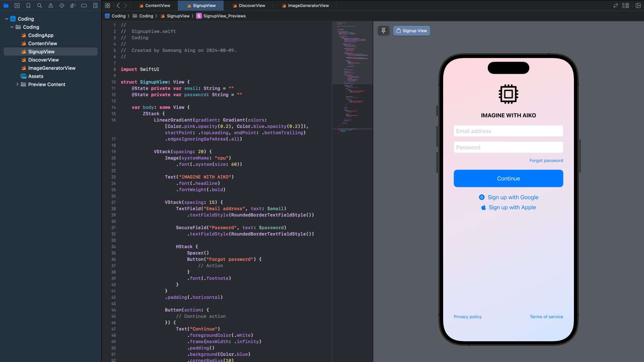Open the Debug navigator spray icon

(73, 5)
